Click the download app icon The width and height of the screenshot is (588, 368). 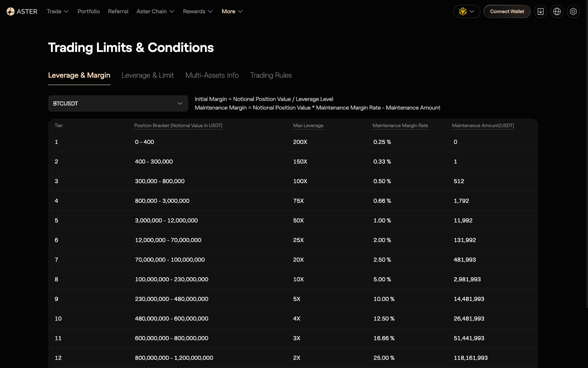click(541, 11)
